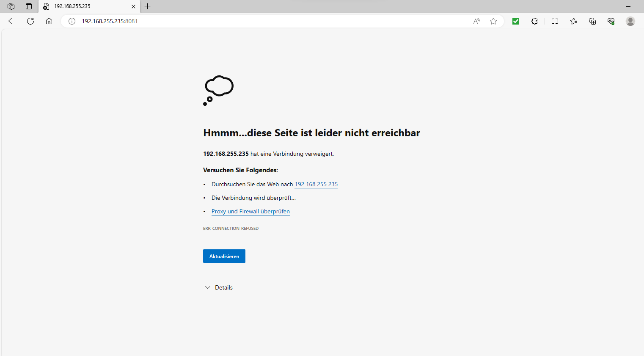Image resolution: width=644 pixels, height=356 pixels.
Task: Click the 'hat eine Verbindung verweigert' message
Action: tap(292, 154)
